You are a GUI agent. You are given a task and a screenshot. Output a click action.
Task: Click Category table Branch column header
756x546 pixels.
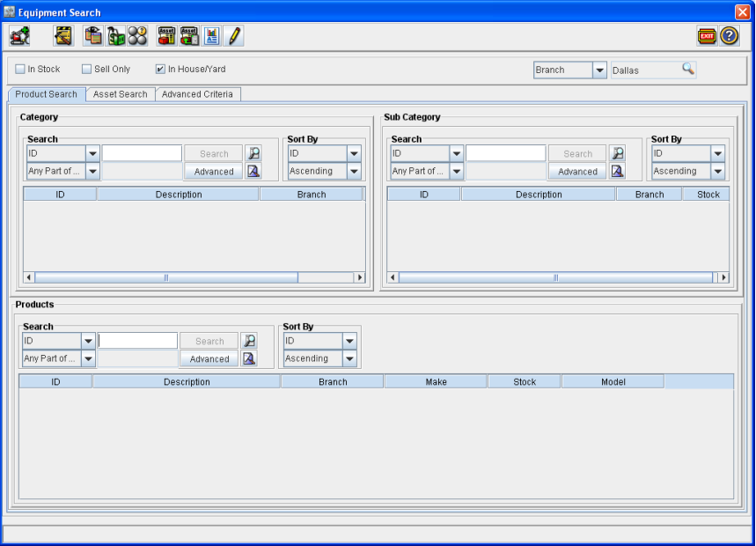[x=312, y=195]
